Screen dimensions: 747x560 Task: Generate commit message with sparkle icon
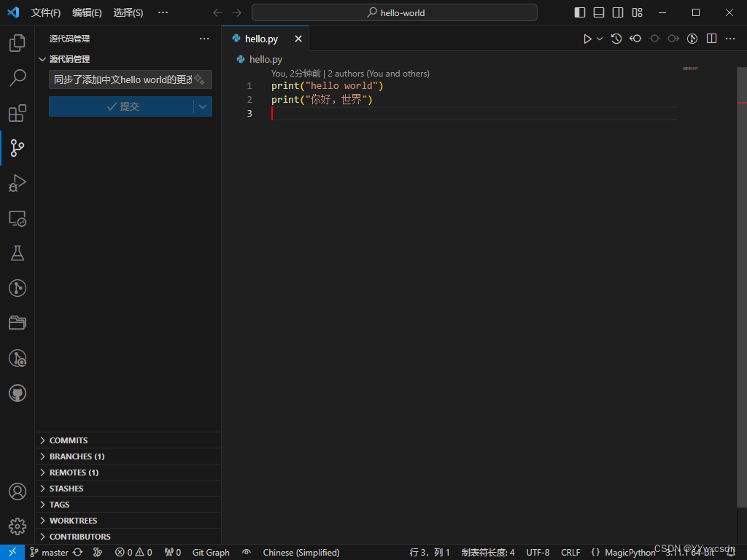click(200, 79)
